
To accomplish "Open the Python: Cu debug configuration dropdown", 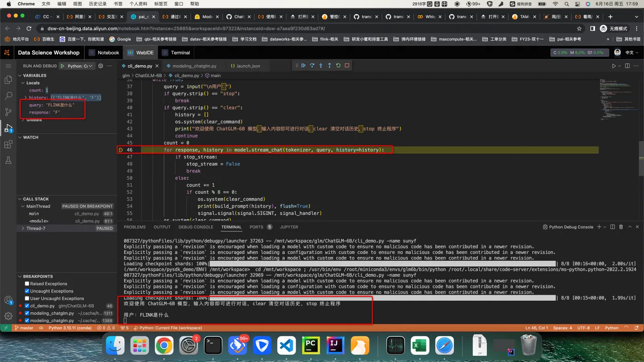I will (80, 66).
